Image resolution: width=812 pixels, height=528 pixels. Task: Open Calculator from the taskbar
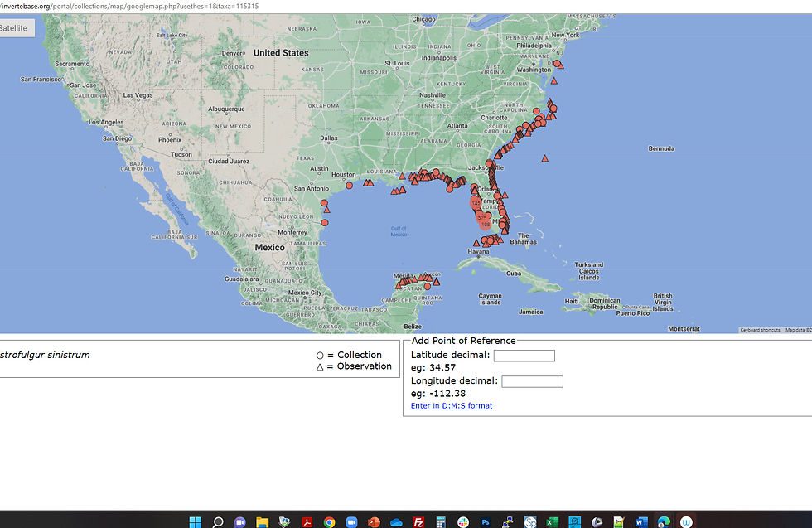pyautogui.click(x=441, y=521)
